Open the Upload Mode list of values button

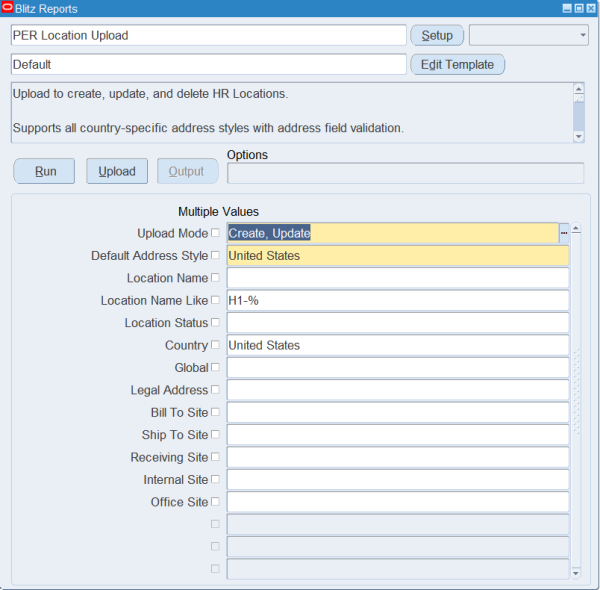(x=564, y=233)
